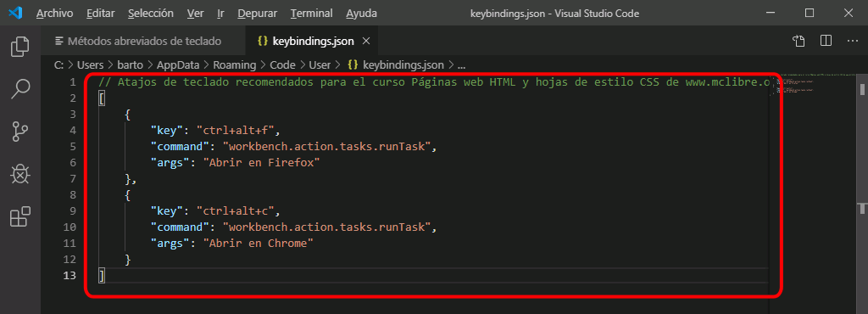This screenshot has width=868, height=314.
Task: Click the comment text on line 1
Action: 433,82
